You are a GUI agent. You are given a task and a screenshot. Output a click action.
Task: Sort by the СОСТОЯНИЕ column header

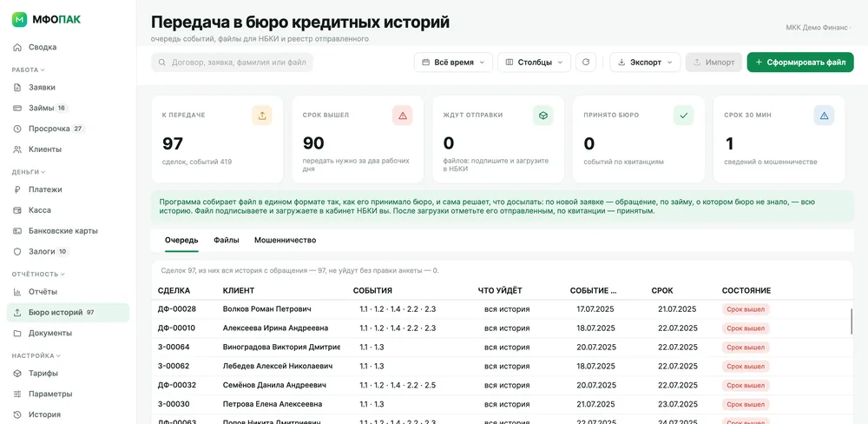pyautogui.click(x=746, y=290)
